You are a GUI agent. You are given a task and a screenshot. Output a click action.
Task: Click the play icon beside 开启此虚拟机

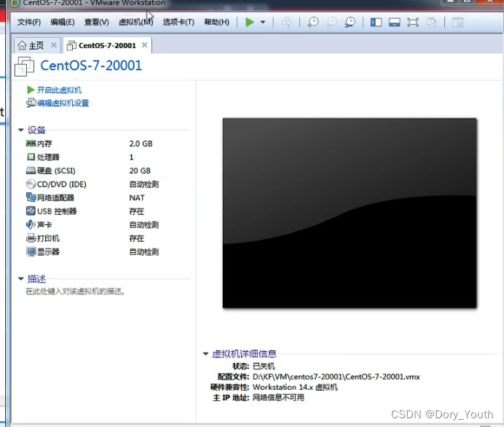click(x=31, y=90)
